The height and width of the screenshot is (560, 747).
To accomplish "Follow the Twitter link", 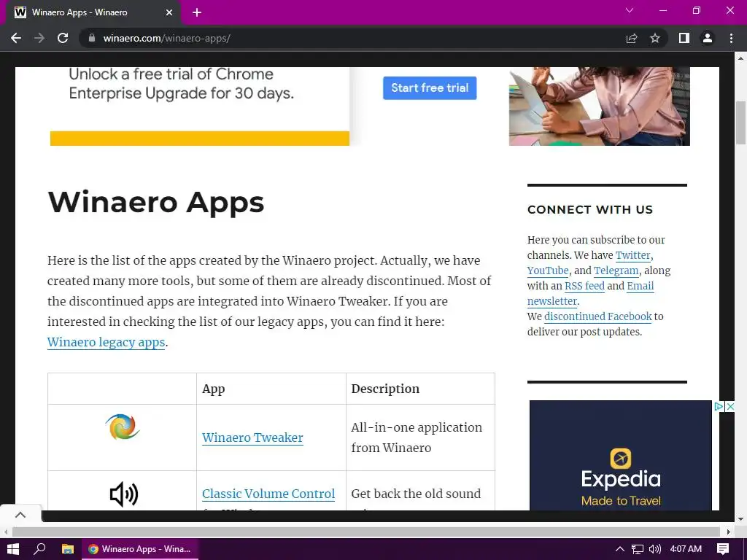I will tap(632, 255).
